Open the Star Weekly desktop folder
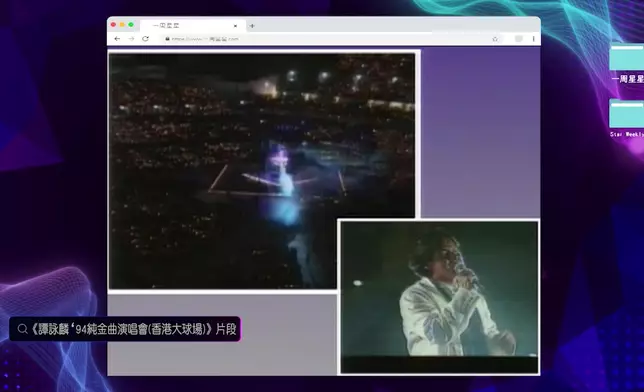The image size is (644, 392). point(627,118)
